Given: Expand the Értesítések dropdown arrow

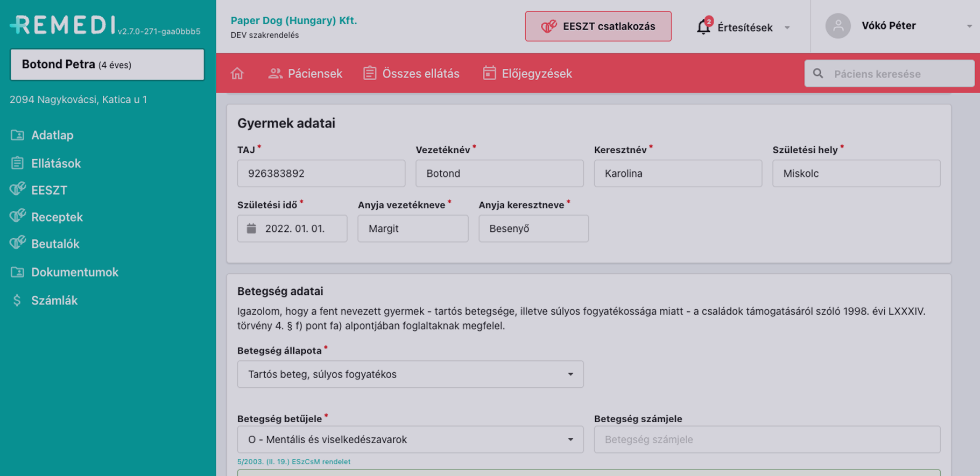Looking at the screenshot, I should pos(787,27).
